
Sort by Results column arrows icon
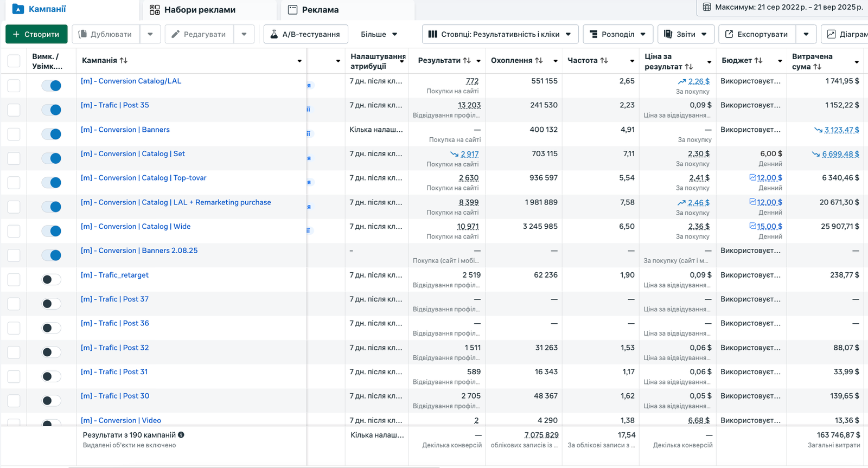tap(467, 61)
